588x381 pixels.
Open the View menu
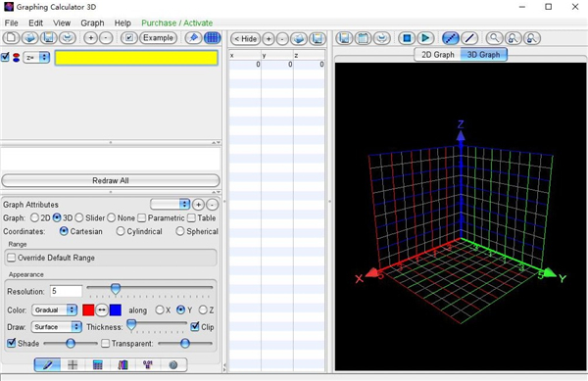tap(62, 23)
